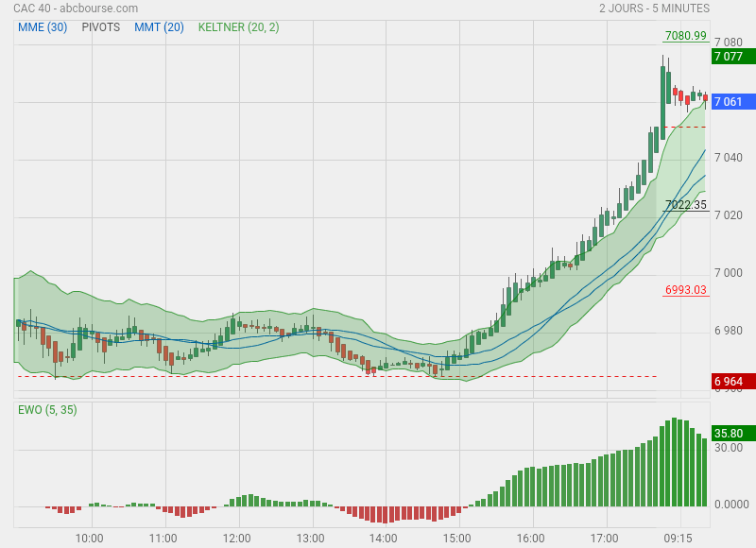The height and width of the screenshot is (548, 756).
Task: Click the MMT (20) indicator label
Action: [159, 27]
